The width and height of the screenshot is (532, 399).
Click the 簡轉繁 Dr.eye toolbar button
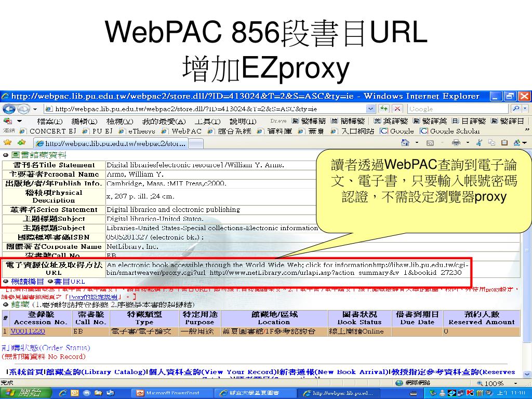pos(349,121)
